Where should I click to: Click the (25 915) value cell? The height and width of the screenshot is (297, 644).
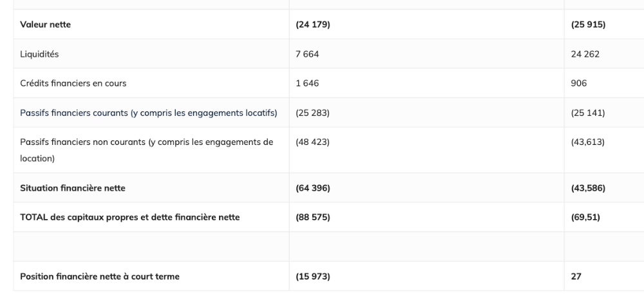click(x=588, y=24)
